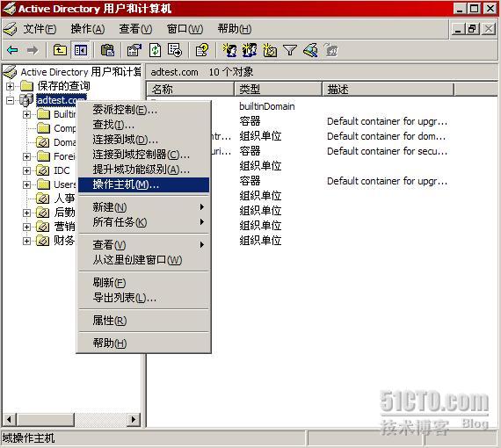501x448 pixels.
Task: Click the Properties toolbar icon
Action: pos(134,50)
